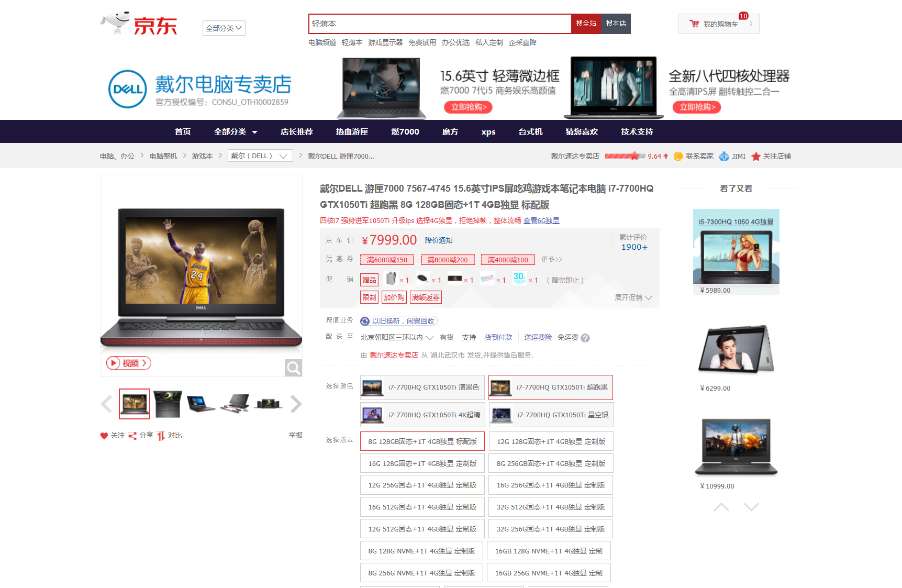Image resolution: width=902 pixels, height=588 pixels.
Task: Select version 12G 128G固态+1T 定制版
Action: pos(551,441)
